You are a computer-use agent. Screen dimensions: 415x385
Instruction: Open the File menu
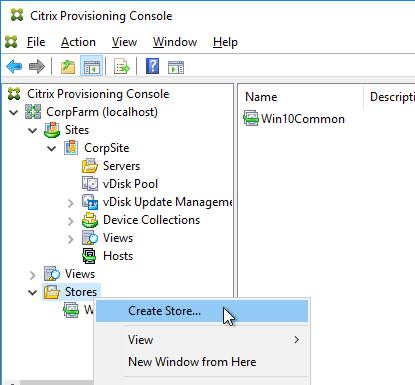(x=36, y=42)
